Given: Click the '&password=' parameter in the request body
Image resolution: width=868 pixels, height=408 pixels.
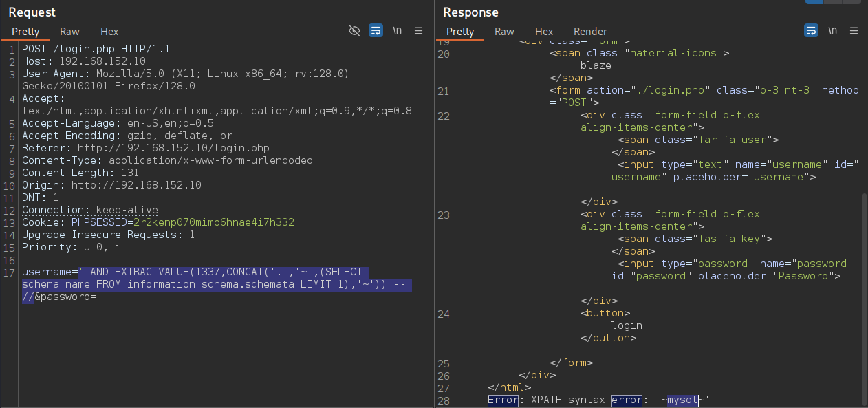Looking at the screenshot, I should 65,297.
